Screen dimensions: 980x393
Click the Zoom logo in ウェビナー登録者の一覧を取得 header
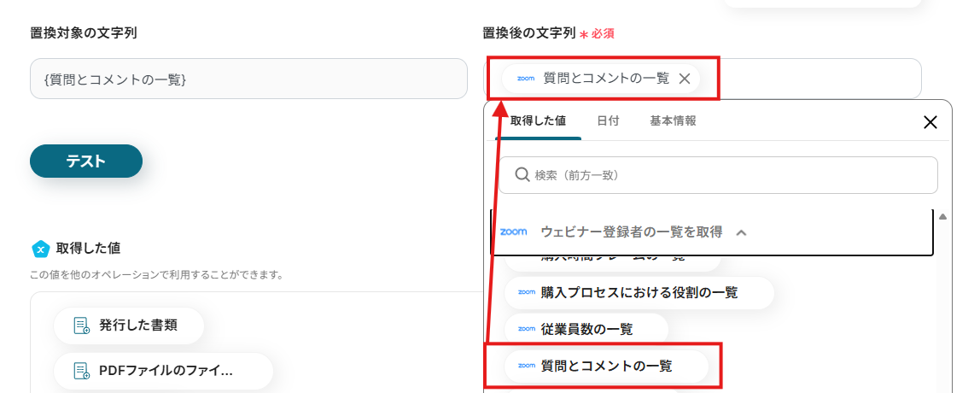pyautogui.click(x=514, y=232)
